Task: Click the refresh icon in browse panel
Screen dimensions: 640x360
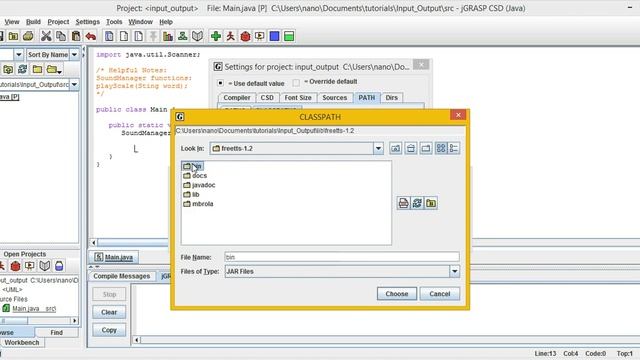Action: coord(22,69)
